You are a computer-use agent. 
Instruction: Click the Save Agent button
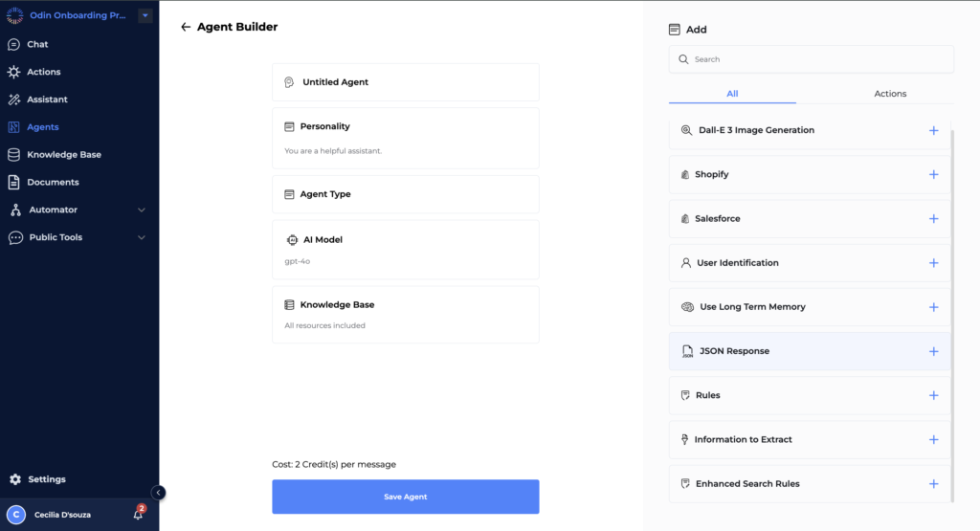point(405,497)
